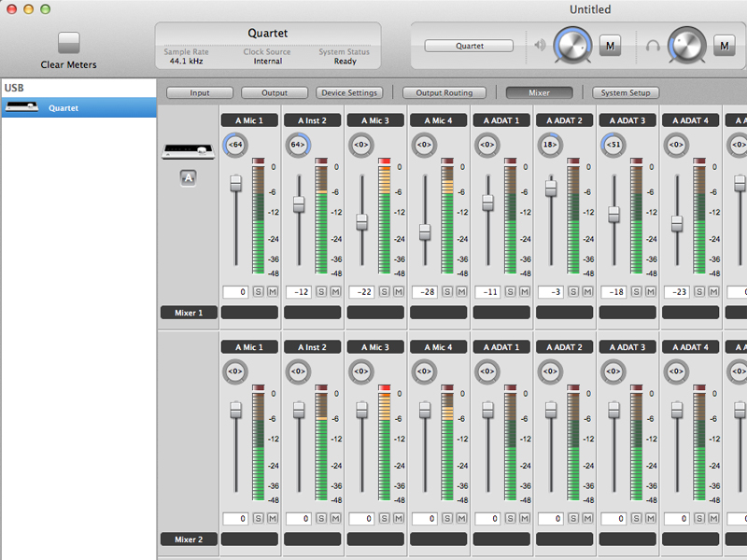Click the clip indicator on Mixer 1 A Mic 3 meter
The image size is (747, 560).
384,161
